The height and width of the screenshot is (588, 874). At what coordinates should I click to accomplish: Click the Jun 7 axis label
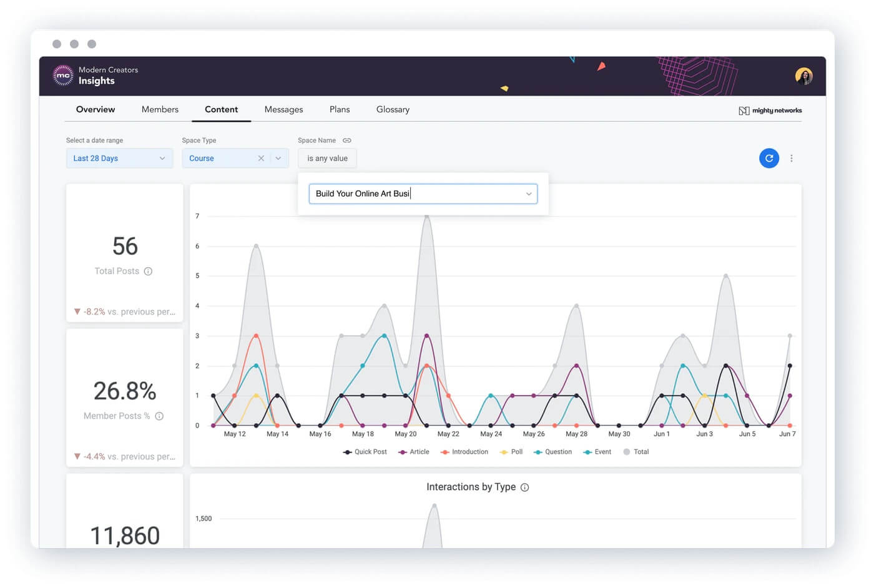[787, 434]
